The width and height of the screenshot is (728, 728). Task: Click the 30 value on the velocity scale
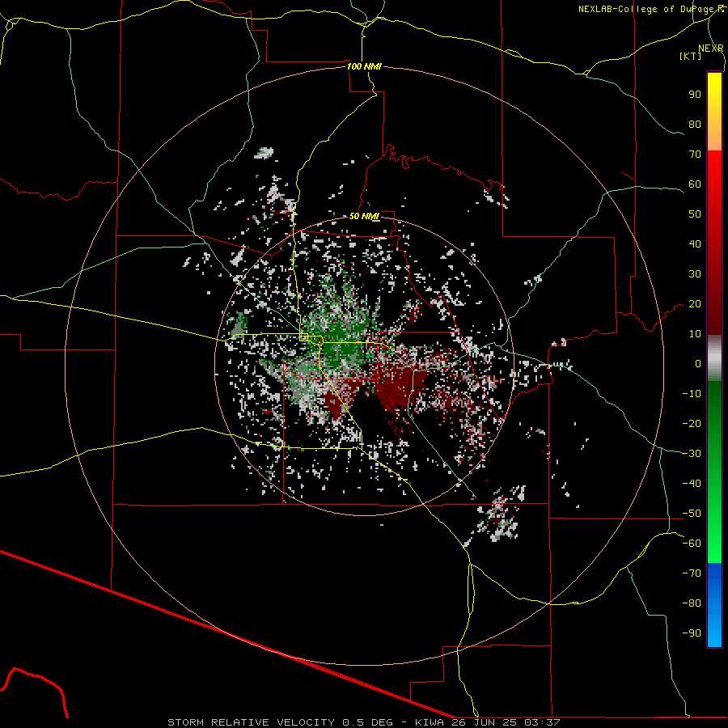click(695, 274)
